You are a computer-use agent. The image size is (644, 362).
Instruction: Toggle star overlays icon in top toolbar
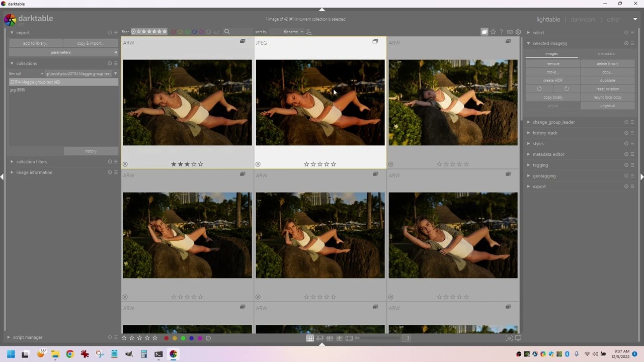(493, 32)
